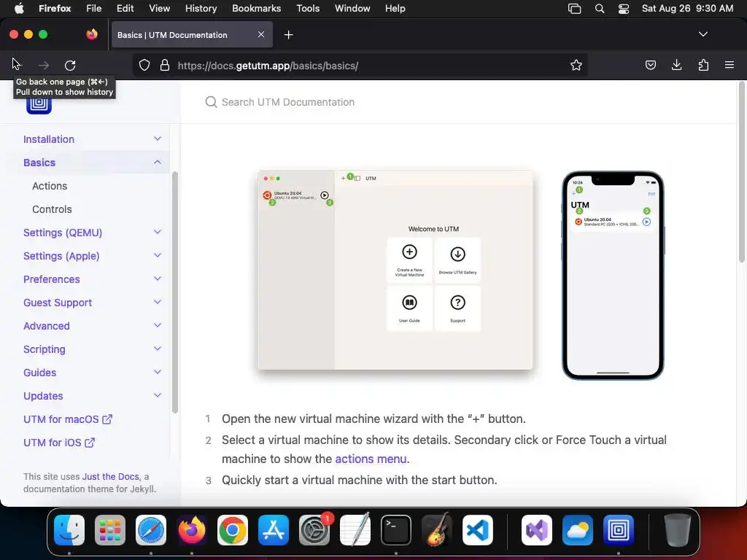Image resolution: width=747 pixels, height=560 pixels.
Task: Click the Firefox View icon in tab bar
Action: point(92,34)
